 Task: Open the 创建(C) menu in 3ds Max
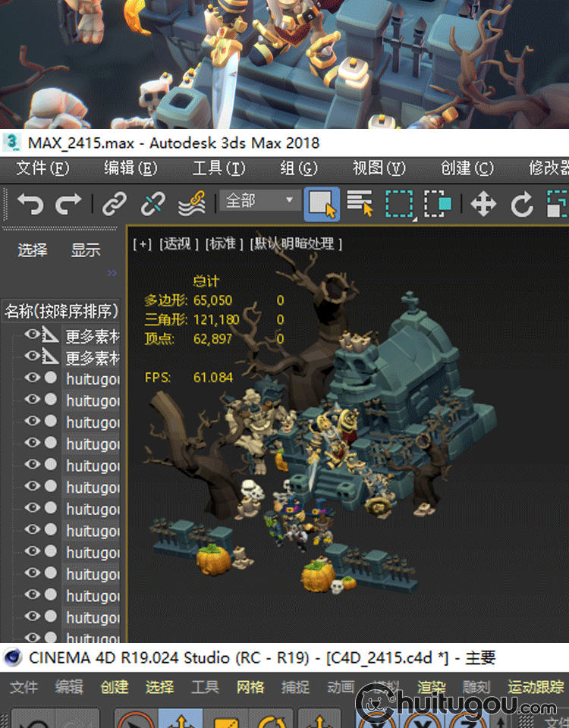467,168
